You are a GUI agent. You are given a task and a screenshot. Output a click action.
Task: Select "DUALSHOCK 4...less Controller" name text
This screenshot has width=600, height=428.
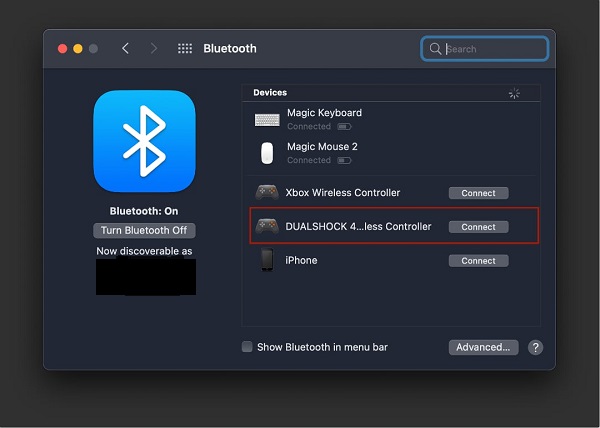click(358, 226)
